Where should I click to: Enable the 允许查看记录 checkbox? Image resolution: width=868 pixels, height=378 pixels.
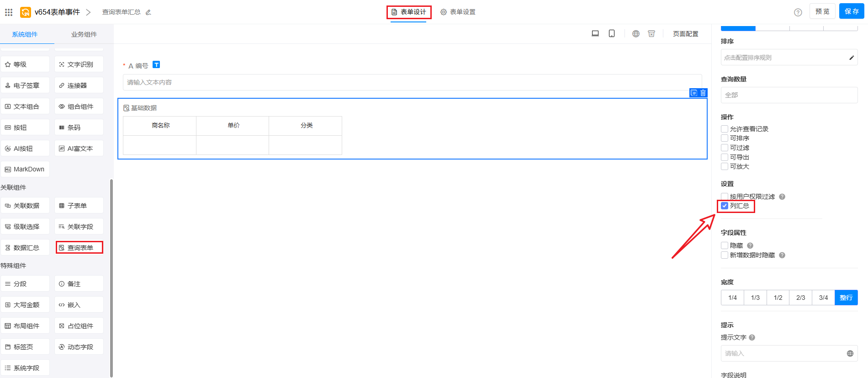point(725,129)
